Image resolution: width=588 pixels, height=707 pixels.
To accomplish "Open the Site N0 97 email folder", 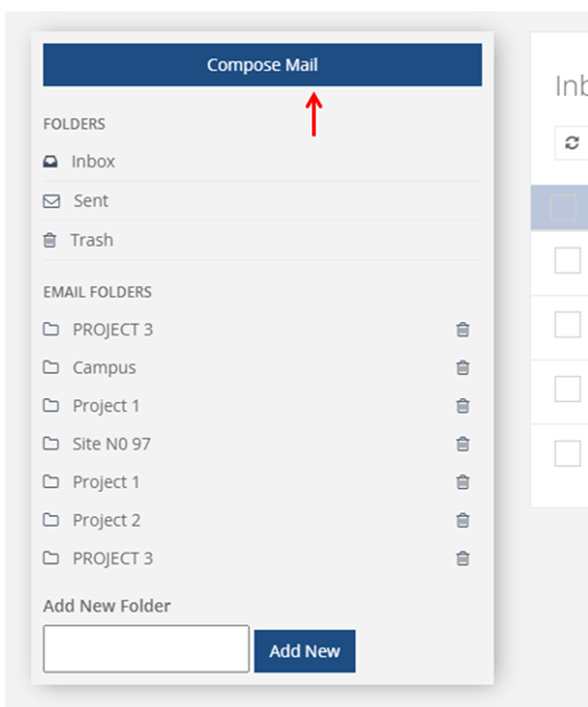I will (x=111, y=444).
